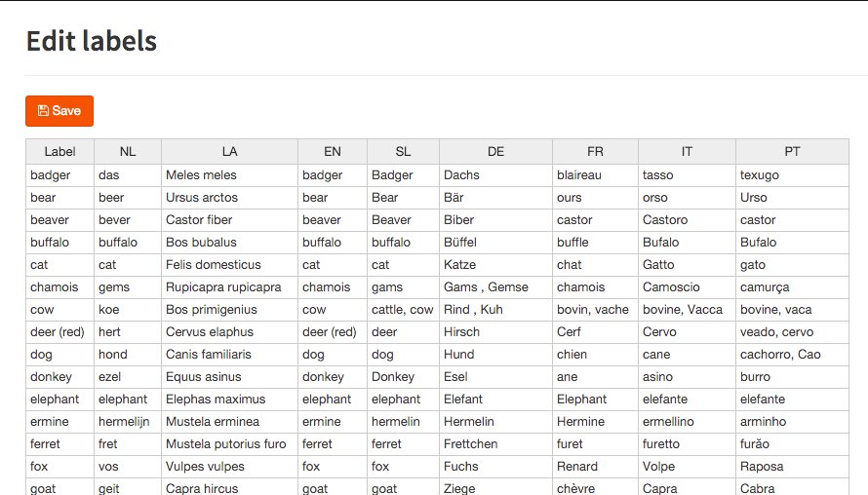Edit the Portuguese cell 'camurça'
This screenshot has width=868, height=495.
(x=792, y=287)
